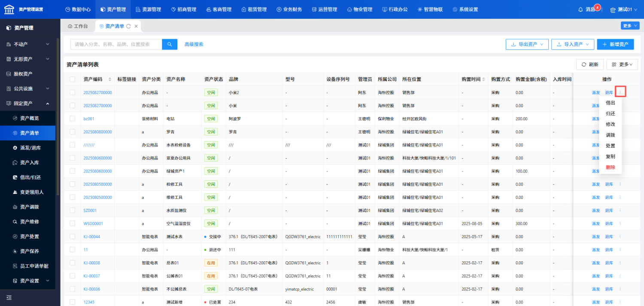Expand the 无形资产 sidebar group

pos(27,59)
